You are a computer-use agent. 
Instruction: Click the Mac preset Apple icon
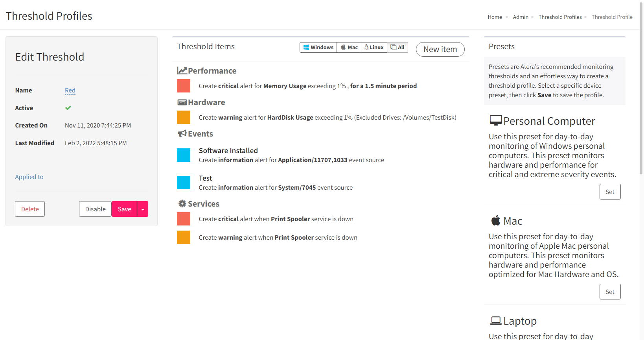pos(496,220)
